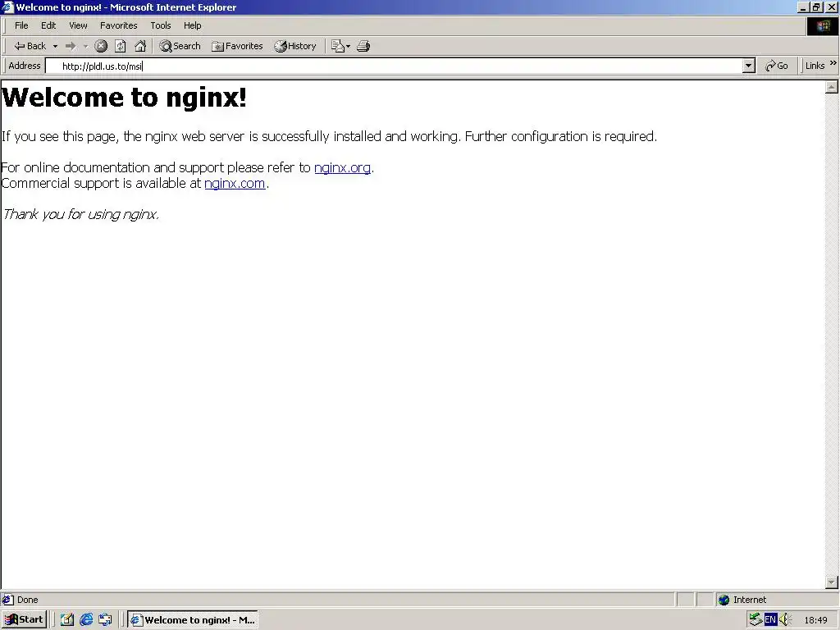Image resolution: width=840 pixels, height=630 pixels.
Task: Restore the window with the restore button
Action: [x=817, y=7]
